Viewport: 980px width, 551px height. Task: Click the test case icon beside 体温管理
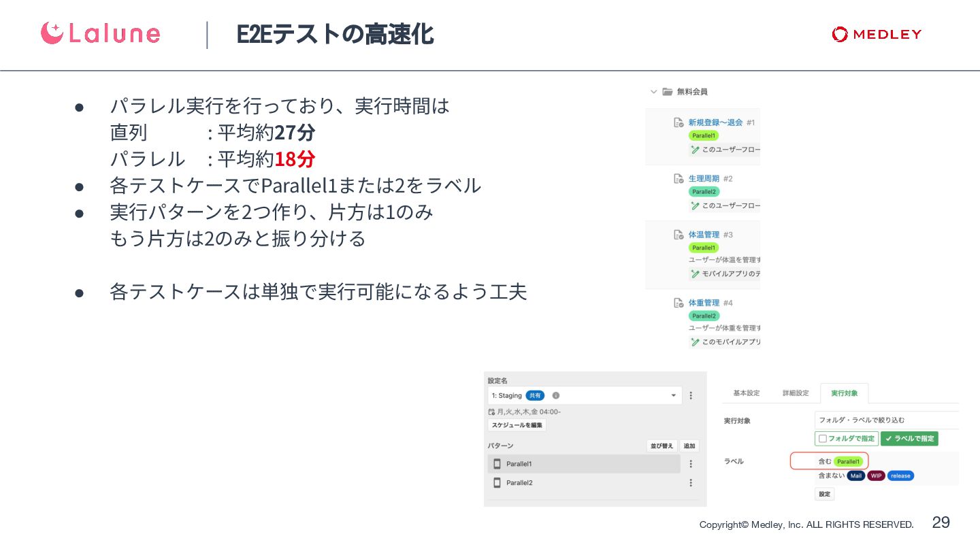pyautogui.click(x=678, y=235)
